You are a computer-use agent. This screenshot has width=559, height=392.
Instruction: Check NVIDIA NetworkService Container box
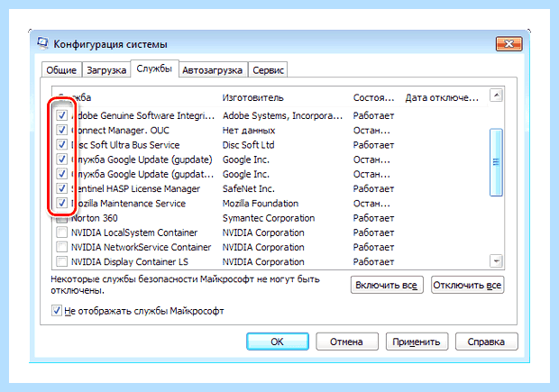pyautogui.click(x=61, y=247)
